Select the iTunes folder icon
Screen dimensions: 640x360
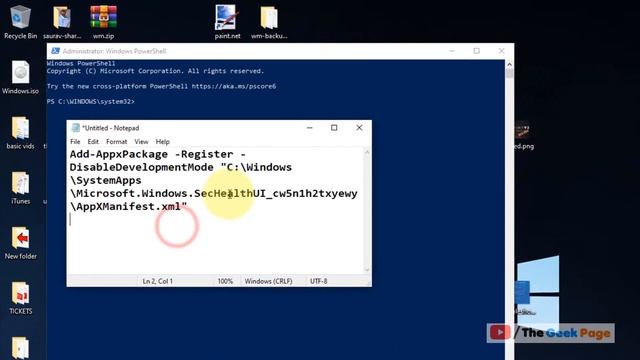click(x=20, y=188)
